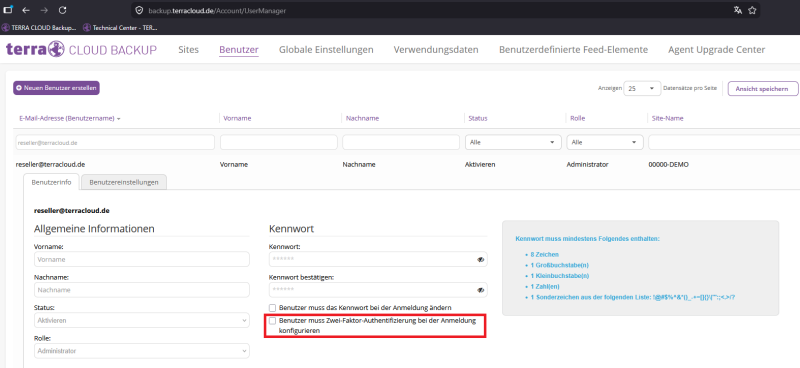Screen dimensions: 800x368
Task: Expand the Rolle Administrator dropdown in form
Action: pos(142,351)
